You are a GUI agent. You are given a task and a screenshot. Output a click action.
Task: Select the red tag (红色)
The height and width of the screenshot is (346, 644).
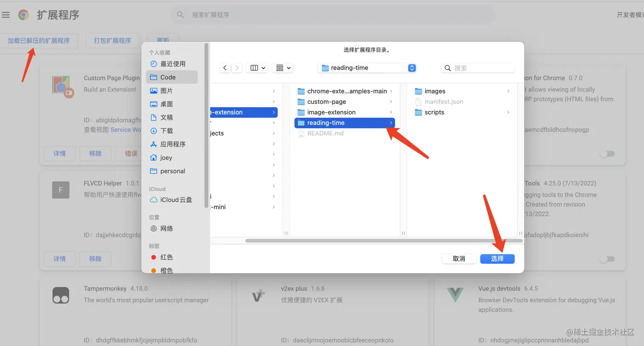click(172, 257)
